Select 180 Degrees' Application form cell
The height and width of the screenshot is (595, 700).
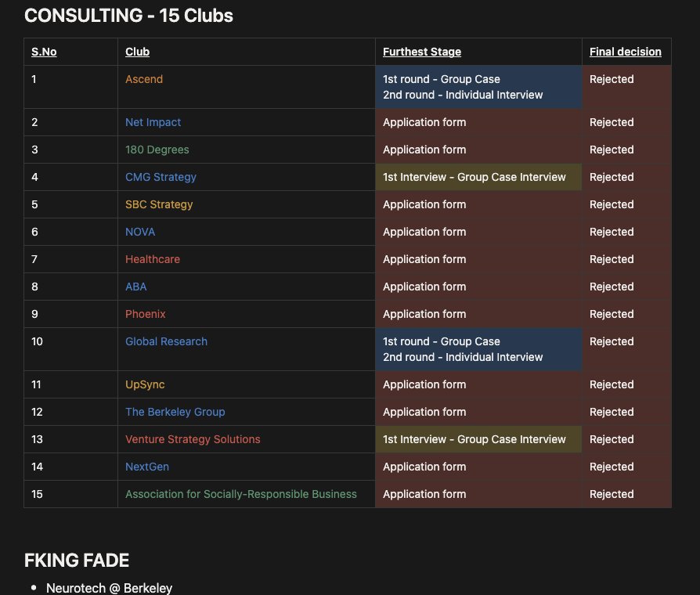(478, 150)
